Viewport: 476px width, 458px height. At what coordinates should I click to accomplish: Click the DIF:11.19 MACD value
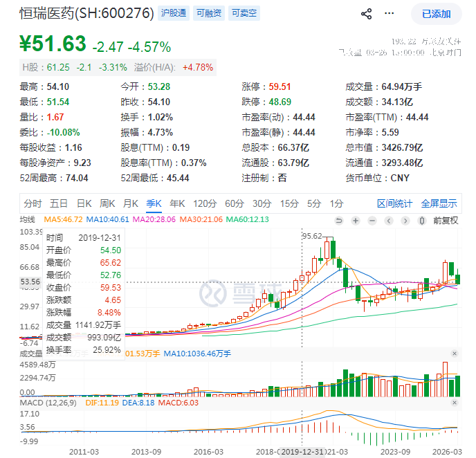click(x=102, y=403)
